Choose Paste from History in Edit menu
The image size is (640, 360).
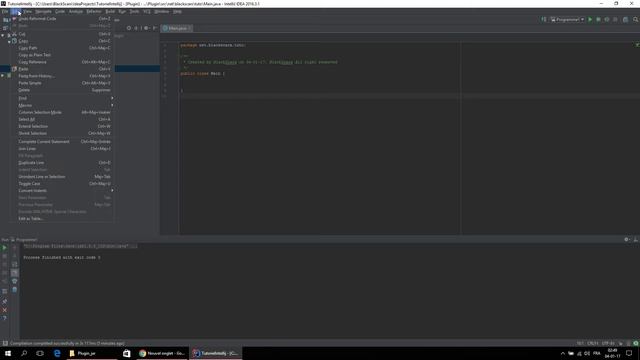click(62, 76)
